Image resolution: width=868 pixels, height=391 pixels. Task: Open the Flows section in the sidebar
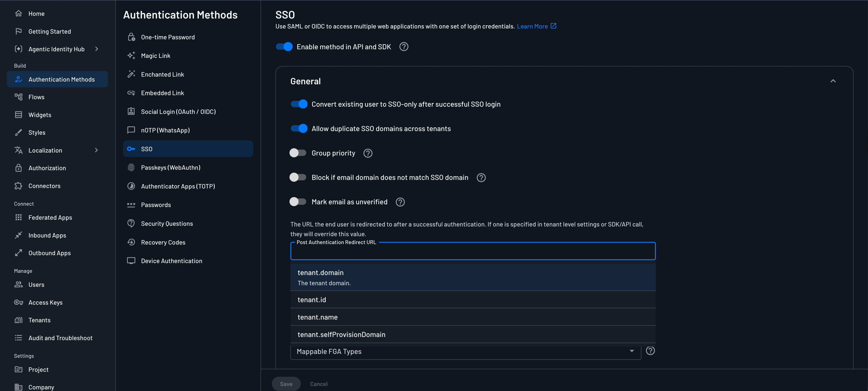coord(36,97)
